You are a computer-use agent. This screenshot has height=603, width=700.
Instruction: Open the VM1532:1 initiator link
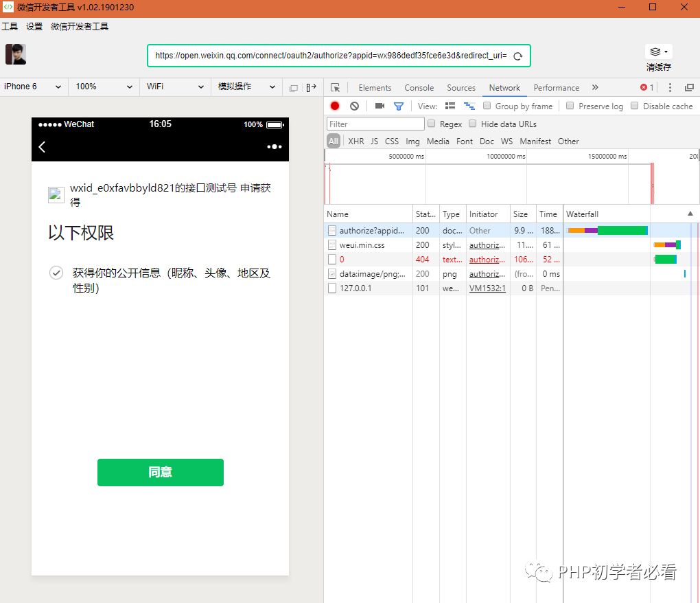[487, 288]
